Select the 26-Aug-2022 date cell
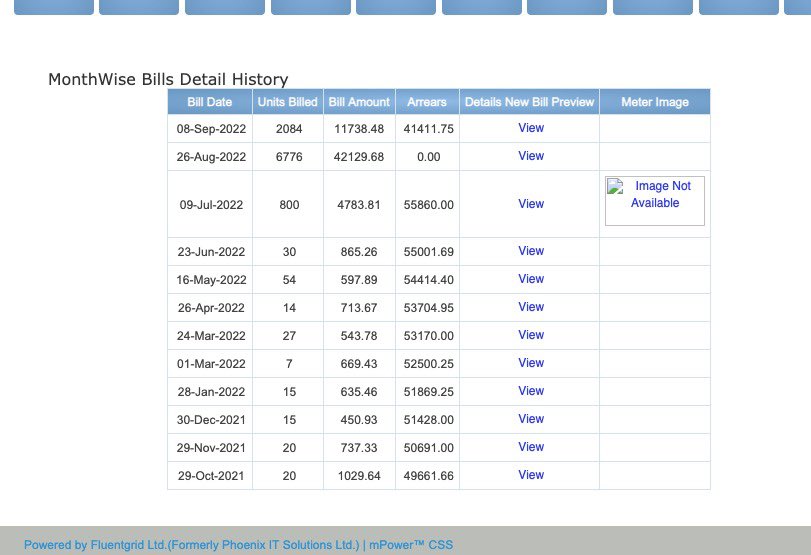Viewport: 811px width, 555px height. click(x=211, y=157)
